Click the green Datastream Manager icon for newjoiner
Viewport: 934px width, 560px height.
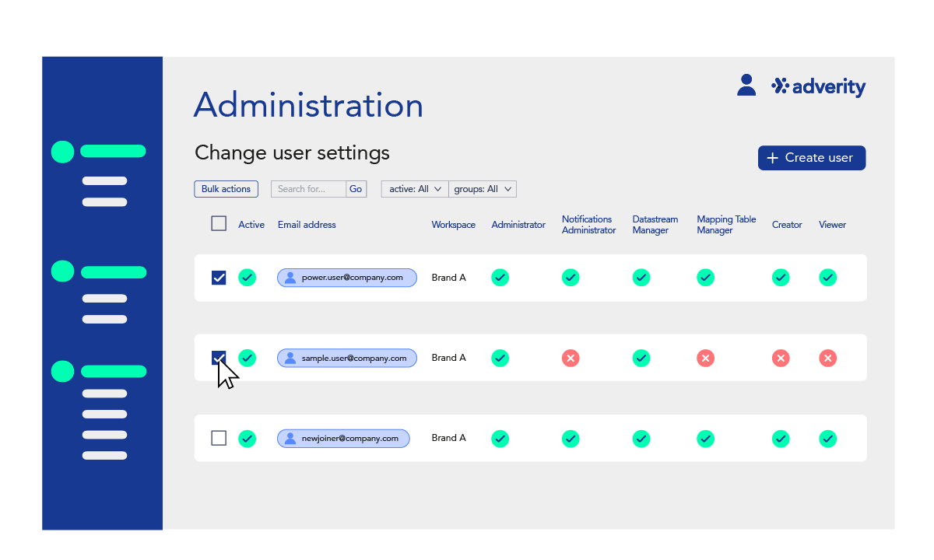641,438
